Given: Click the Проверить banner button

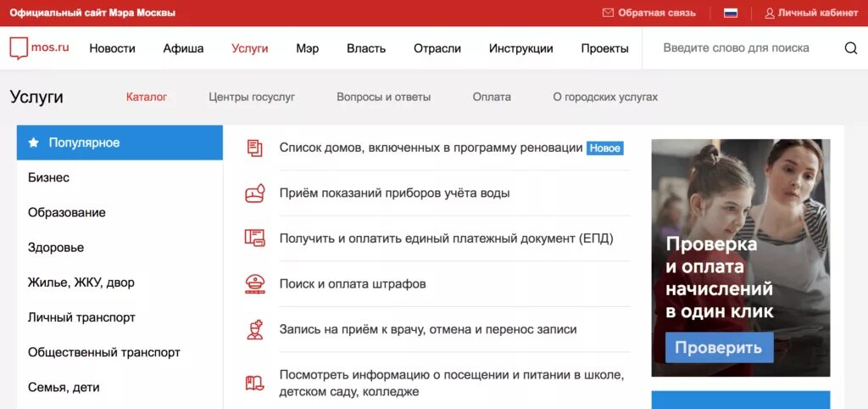Looking at the screenshot, I should 719,348.
